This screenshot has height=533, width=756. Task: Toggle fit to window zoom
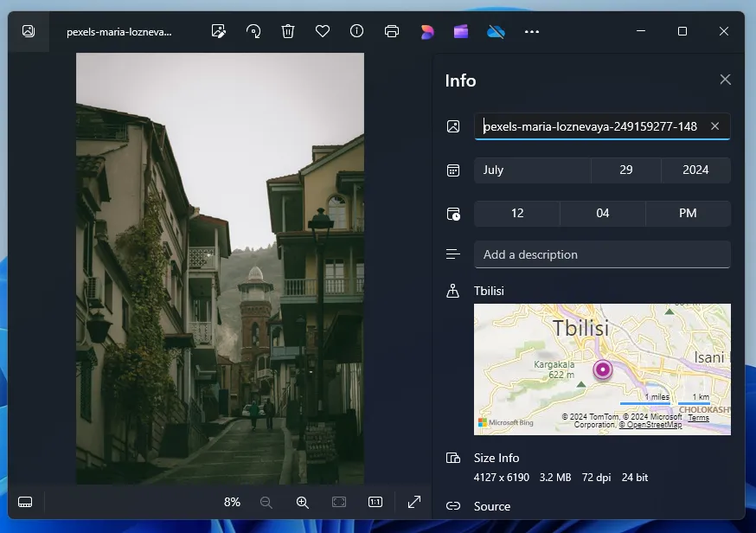click(x=338, y=502)
